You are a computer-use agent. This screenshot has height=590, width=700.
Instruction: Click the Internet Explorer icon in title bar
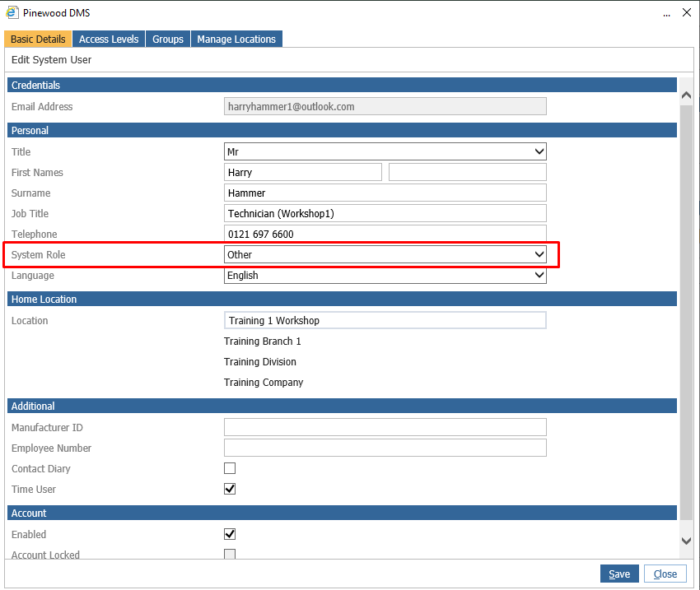coord(12,12)
